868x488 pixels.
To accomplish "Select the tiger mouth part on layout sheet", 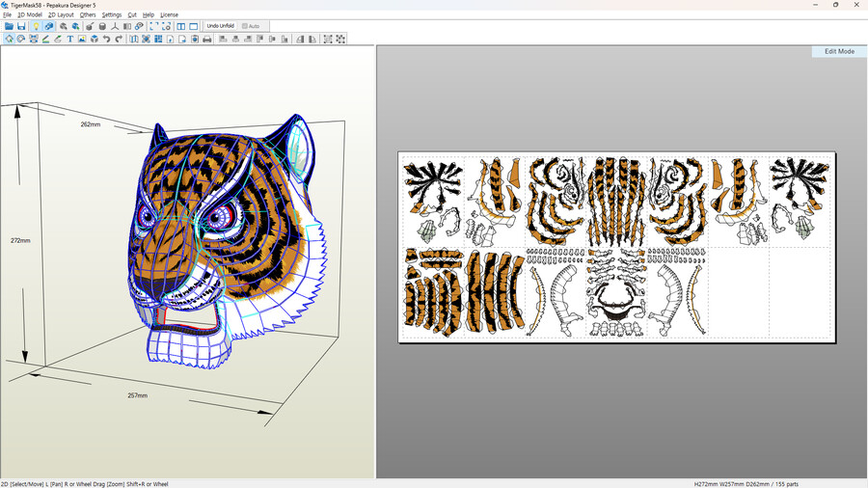I will pos(617,304).
